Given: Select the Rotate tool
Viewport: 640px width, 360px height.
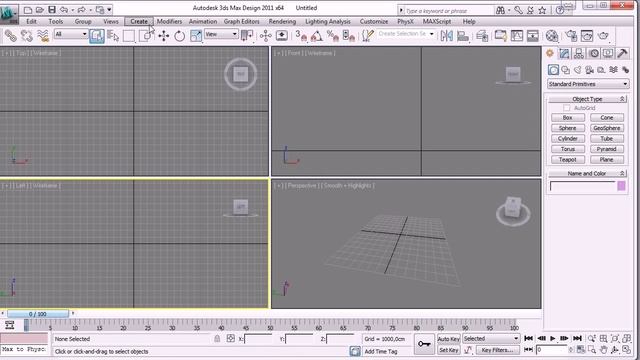Looking at the screenshot, I should 180,36.
